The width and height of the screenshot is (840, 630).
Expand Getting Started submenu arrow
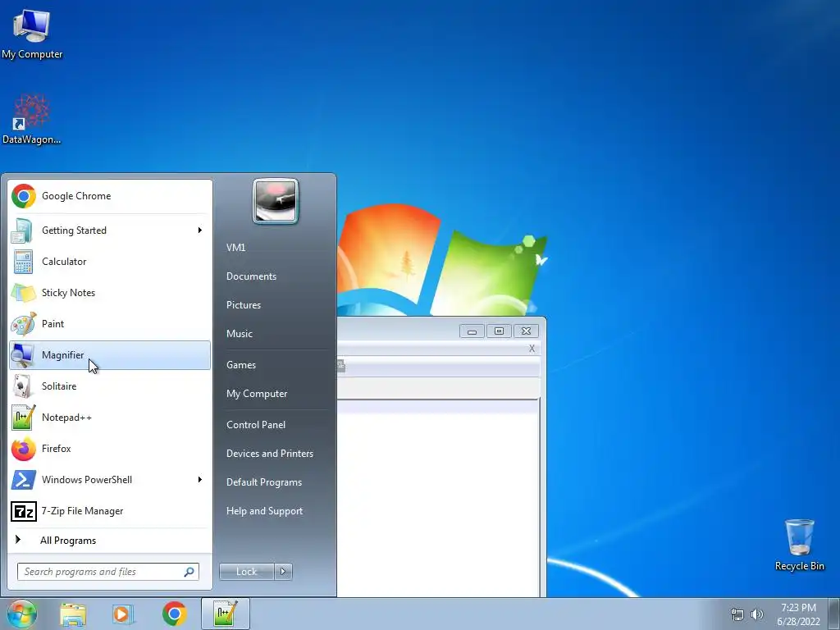pos(200,231)
